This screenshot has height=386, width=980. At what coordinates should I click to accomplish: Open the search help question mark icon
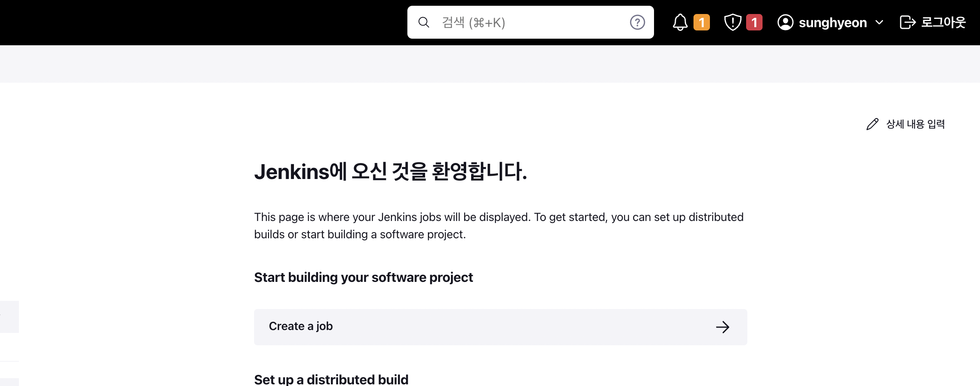click(637, 22)
